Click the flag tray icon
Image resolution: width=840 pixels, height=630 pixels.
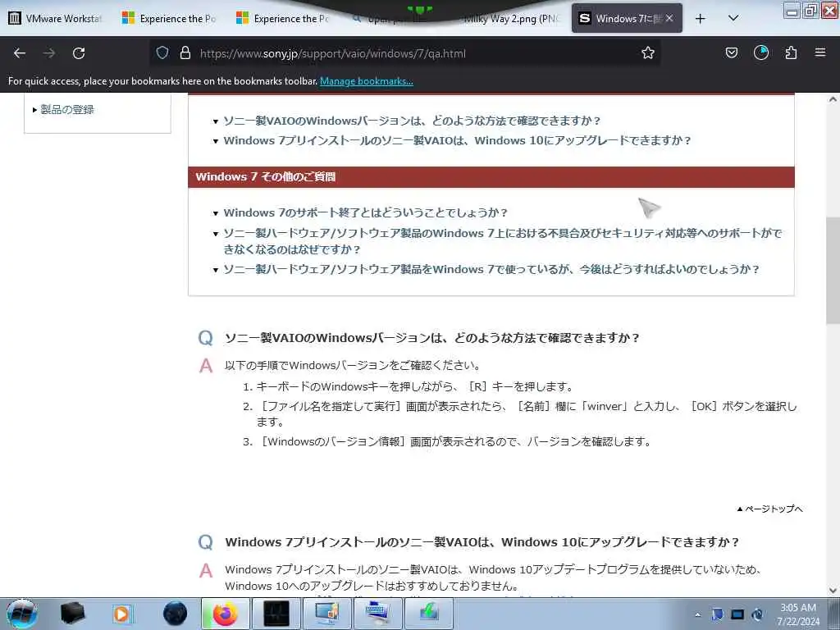click(717, 614)
